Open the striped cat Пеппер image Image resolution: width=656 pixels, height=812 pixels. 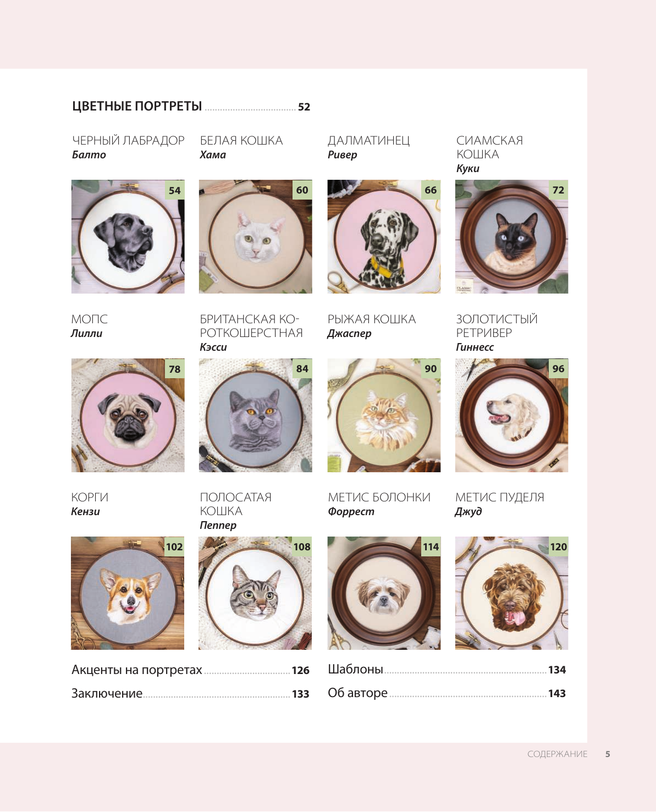[x=255, y=593]
